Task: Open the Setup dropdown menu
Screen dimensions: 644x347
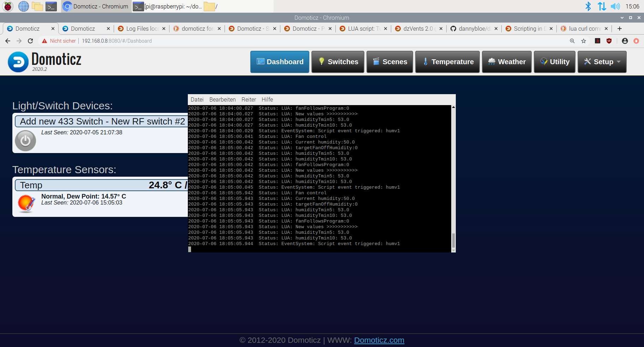Action: [x=602, y=62]
